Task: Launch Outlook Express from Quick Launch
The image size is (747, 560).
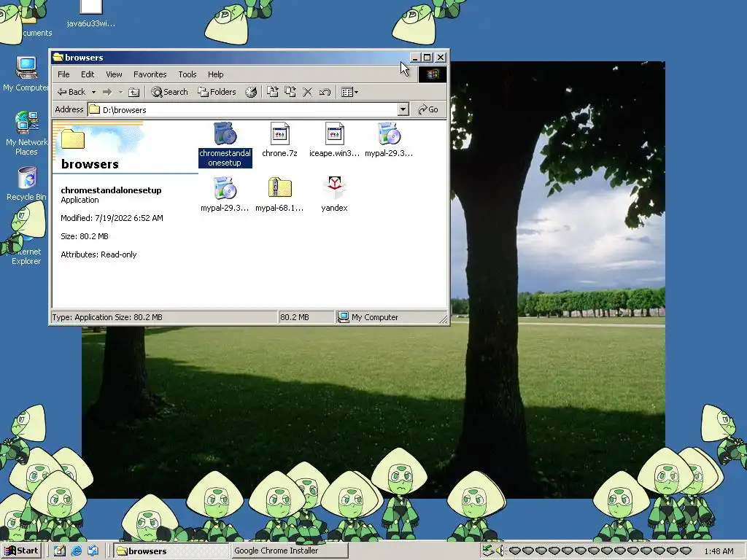Action: click(x=93, y=551)
